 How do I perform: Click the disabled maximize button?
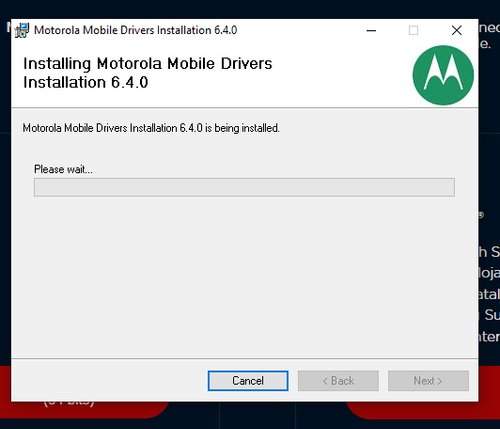[x=413, y=30]
